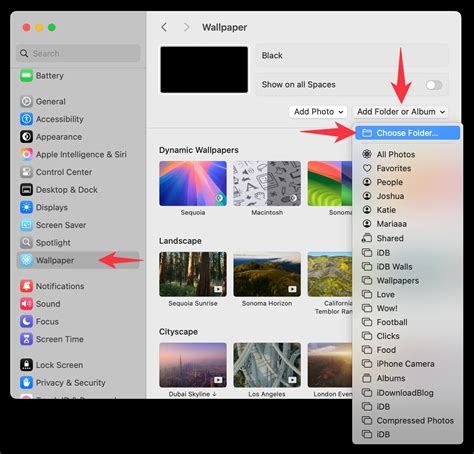
Task: Select Sequoia Sunrise landscape wallpaper
Action: point(193,274)
